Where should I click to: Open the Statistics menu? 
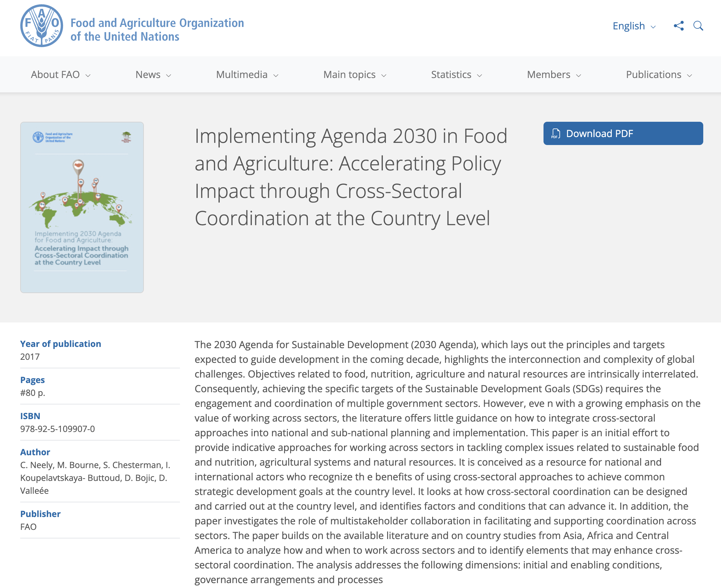coord(456,75)
